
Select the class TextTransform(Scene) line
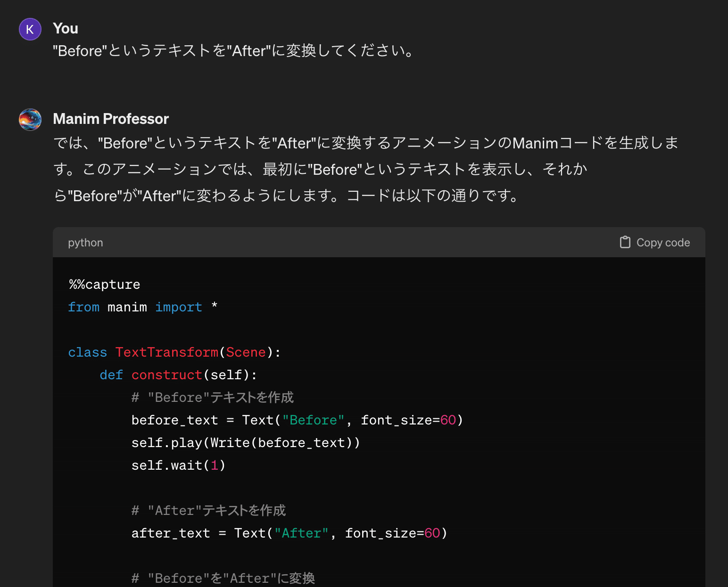pos(174,352)
